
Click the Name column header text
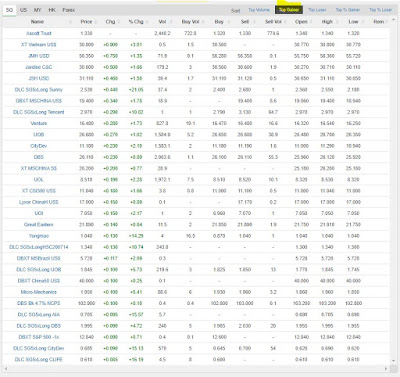point(37,22)
